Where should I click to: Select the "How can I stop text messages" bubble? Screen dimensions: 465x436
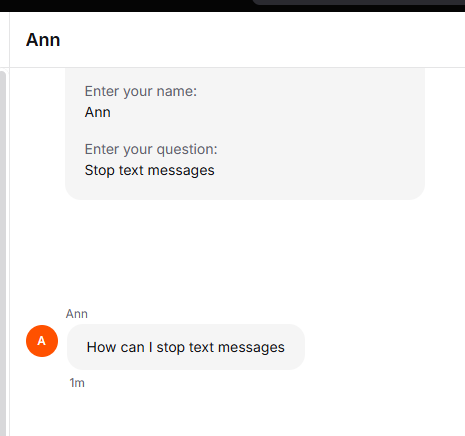(186, 347)
